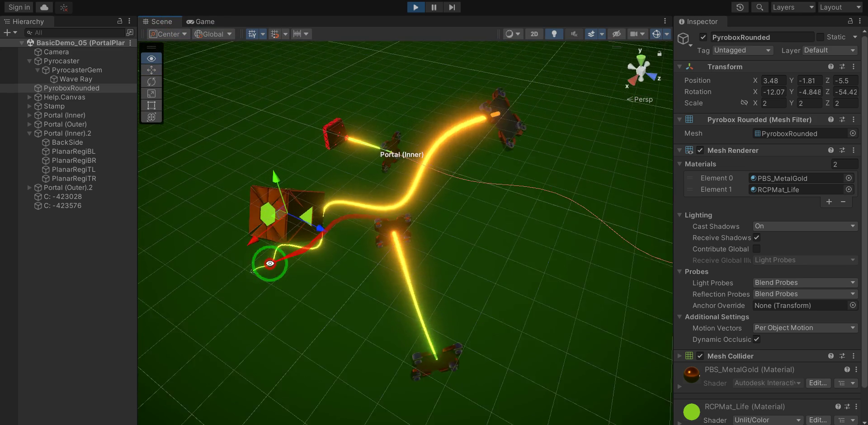Open the Hierarchy create plus menu
Screen dimensions: 868x425
10,33
